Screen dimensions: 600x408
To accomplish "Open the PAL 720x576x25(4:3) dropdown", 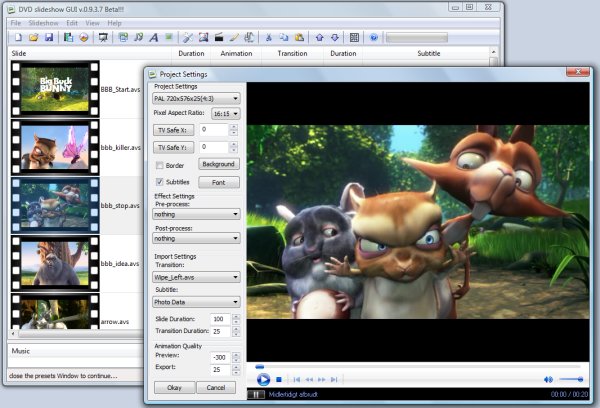I will (196, 98).
